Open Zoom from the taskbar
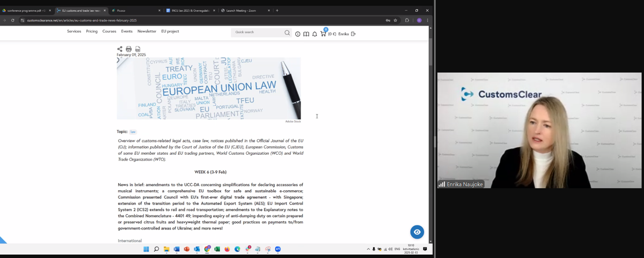Viewport: 644px width, 258px height. (x=278, y=249)
